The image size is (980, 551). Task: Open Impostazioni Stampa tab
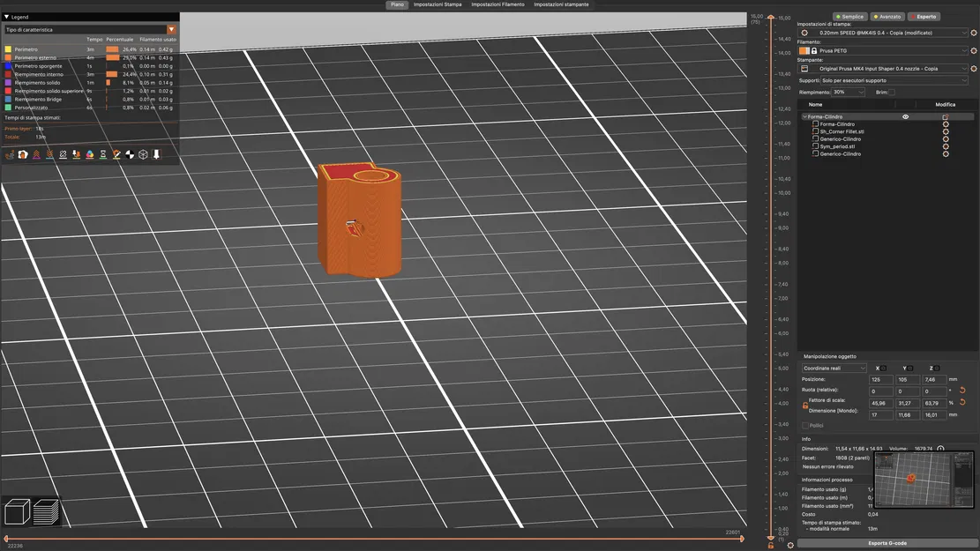click(x=438, y=4)
